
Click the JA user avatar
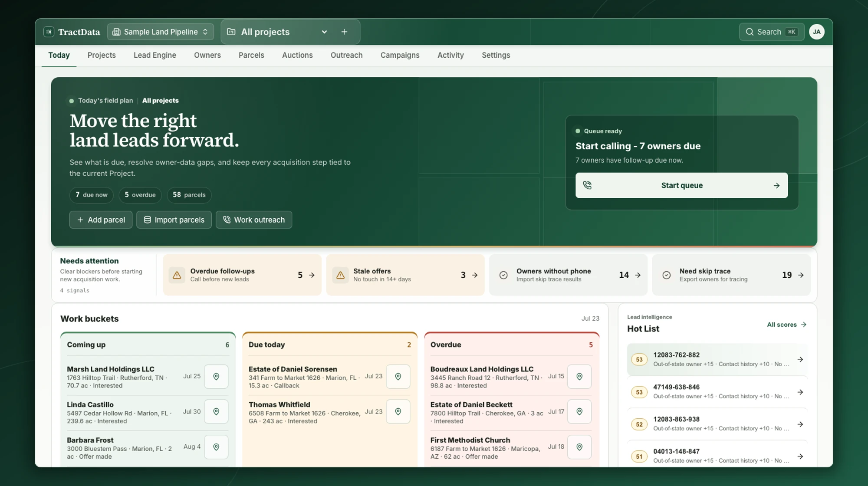point(817,32)
